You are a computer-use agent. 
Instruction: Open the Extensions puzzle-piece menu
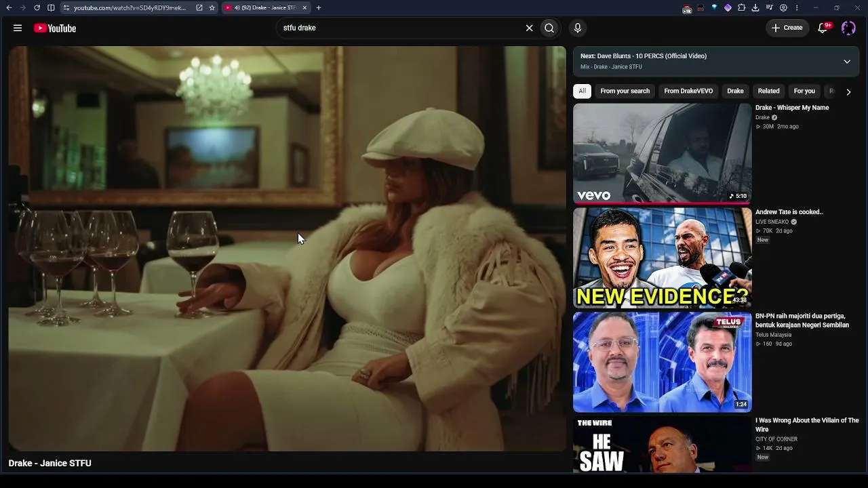tap(741, 7)
